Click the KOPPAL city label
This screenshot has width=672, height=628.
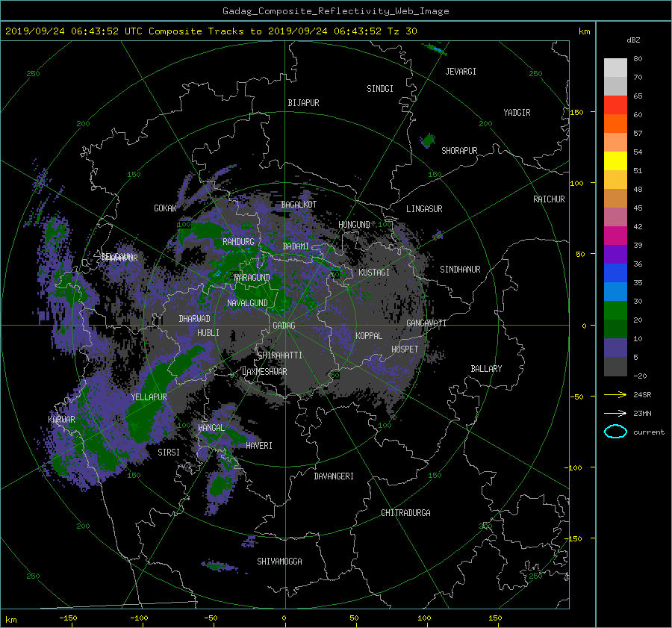tap(369, 336)
